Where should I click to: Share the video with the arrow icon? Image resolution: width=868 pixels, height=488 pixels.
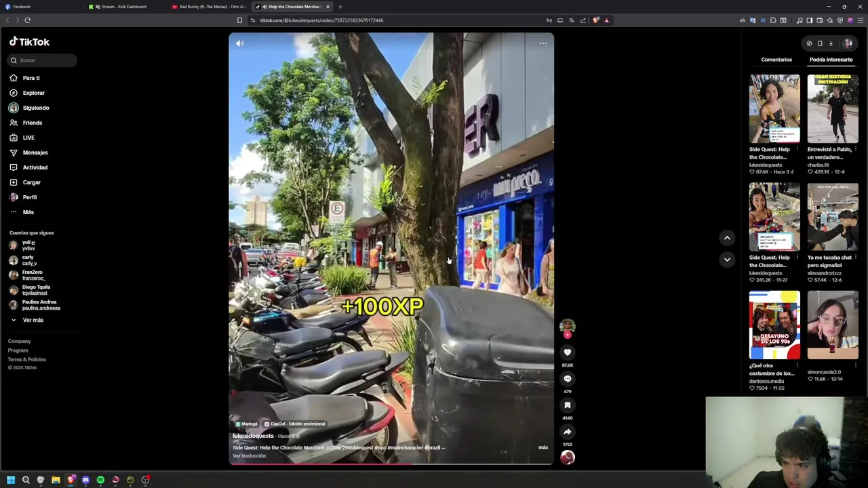tap(568, 432)
